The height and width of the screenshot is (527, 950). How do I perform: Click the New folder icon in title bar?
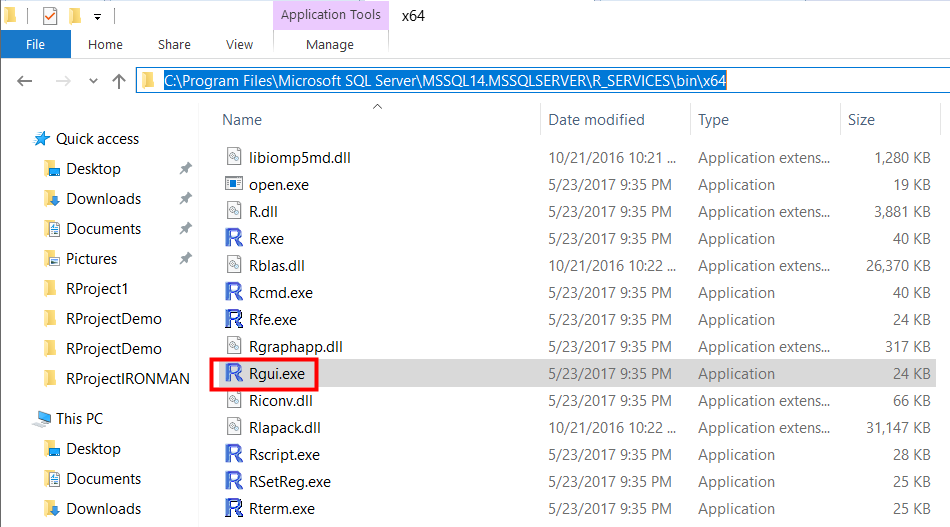click(75, 16)
